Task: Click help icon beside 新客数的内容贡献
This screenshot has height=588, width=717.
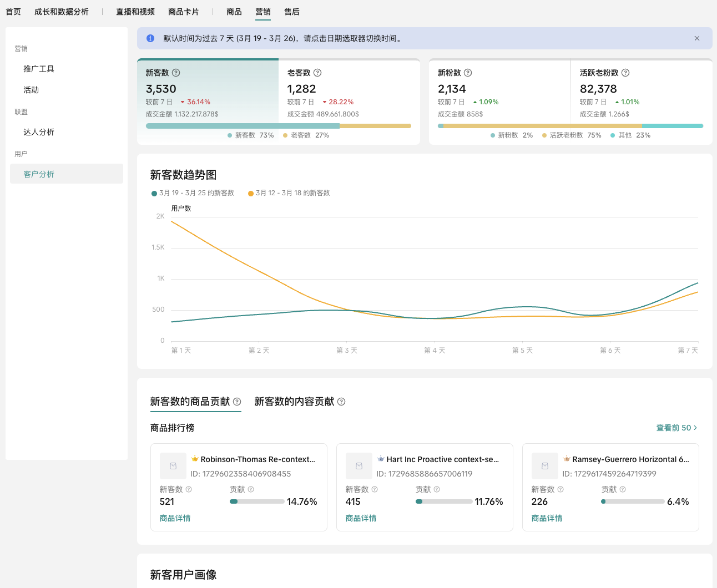Action: pos(341,402)
